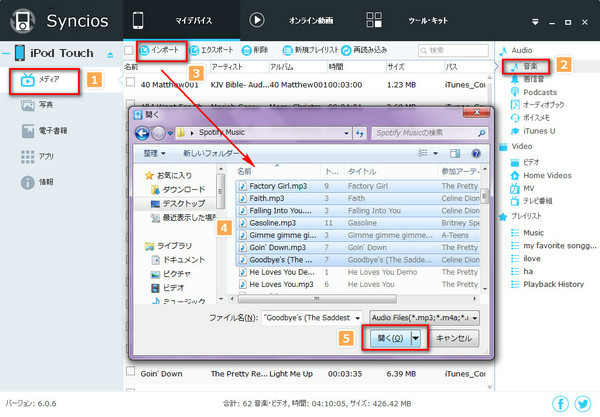
Task: Toggle the select-all checkbox in toolbar
Action: coord(129,50)
